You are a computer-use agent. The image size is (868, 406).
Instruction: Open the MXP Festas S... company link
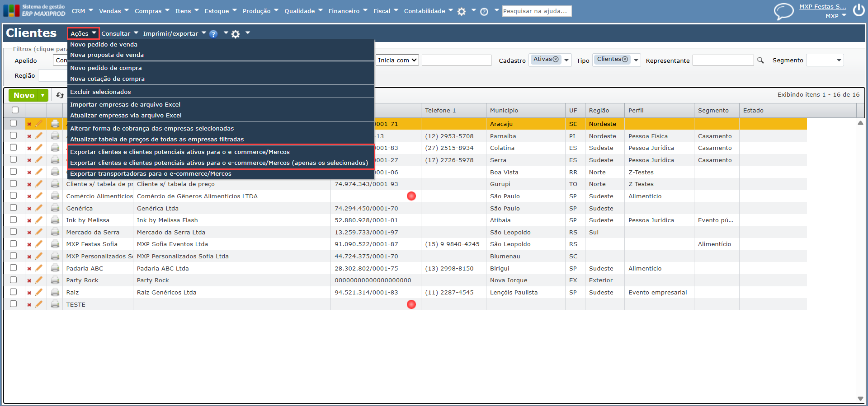pos(822,6)
